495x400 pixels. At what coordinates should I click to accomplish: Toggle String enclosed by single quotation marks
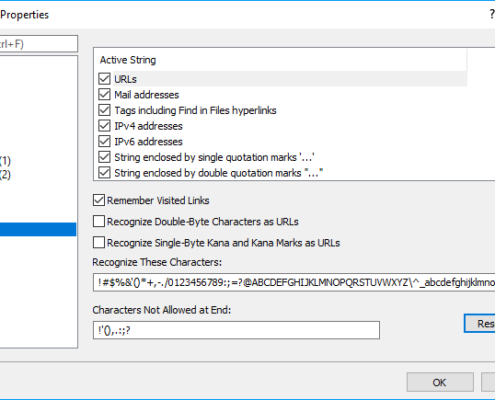pyautogui.click(x=104, y=157)
